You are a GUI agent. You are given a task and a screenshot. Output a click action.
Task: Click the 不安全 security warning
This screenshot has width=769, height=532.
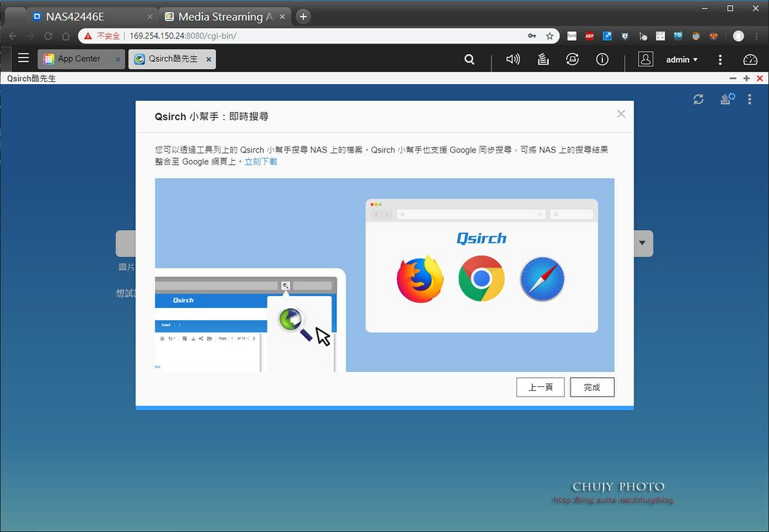click(x=102, y=36)
